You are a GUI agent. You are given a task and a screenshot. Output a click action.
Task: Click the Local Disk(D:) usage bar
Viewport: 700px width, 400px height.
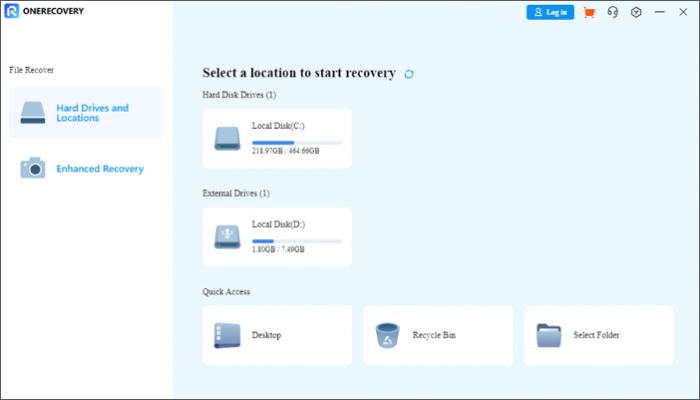point(297,241)
